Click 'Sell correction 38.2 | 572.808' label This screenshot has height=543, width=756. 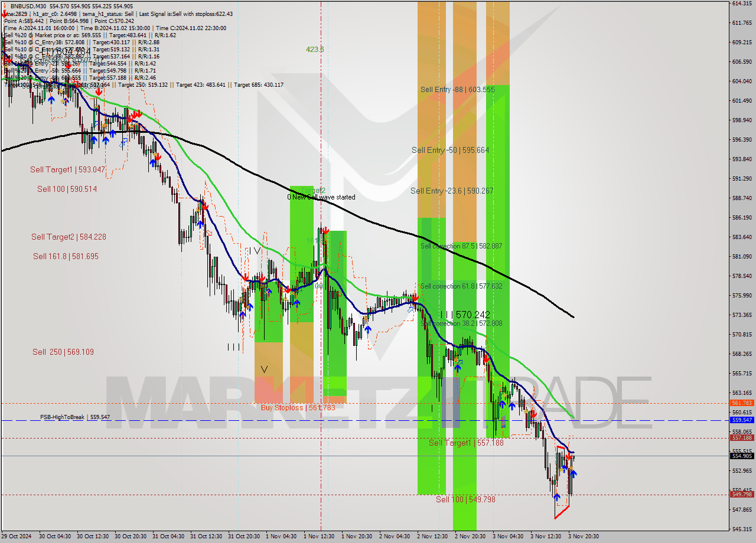(x=461, y=323)
